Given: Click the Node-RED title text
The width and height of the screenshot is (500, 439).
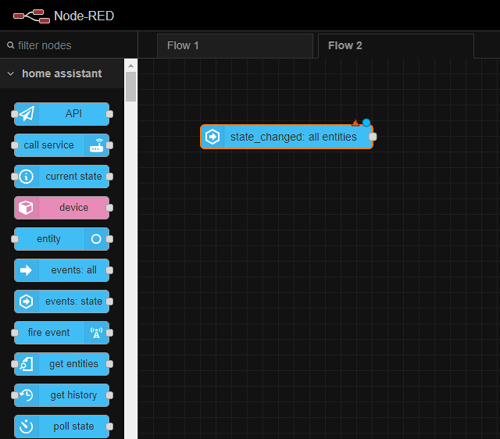Looking at the screenshot, I should 84,16.
